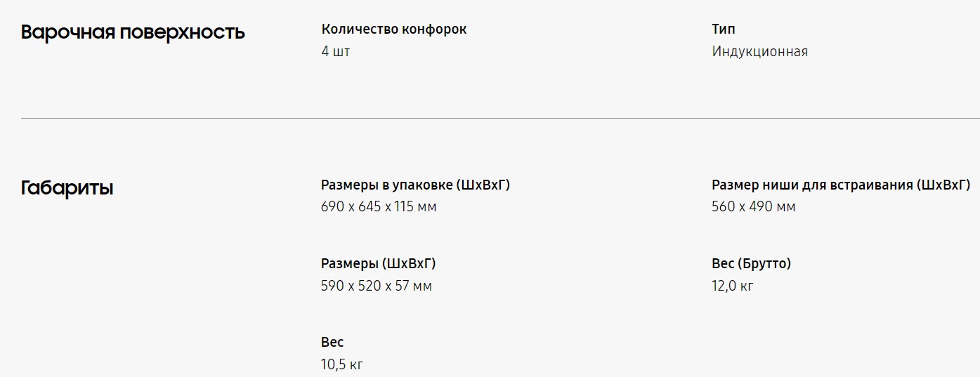This screenshot has height=377, width=980.
Task: Click the "4 шт" burner count value
Action: coord(335,52)
